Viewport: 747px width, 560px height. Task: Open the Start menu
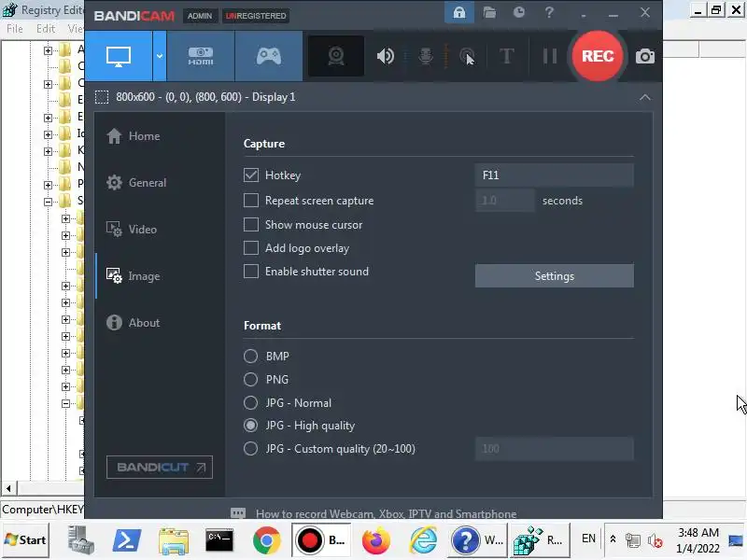[25, 540]
